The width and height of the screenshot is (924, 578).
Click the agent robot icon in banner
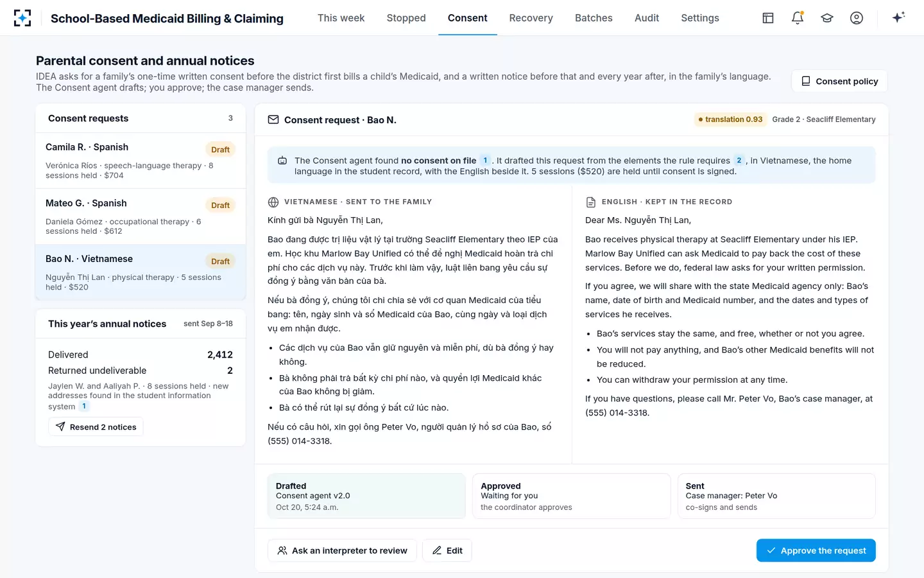282,161
